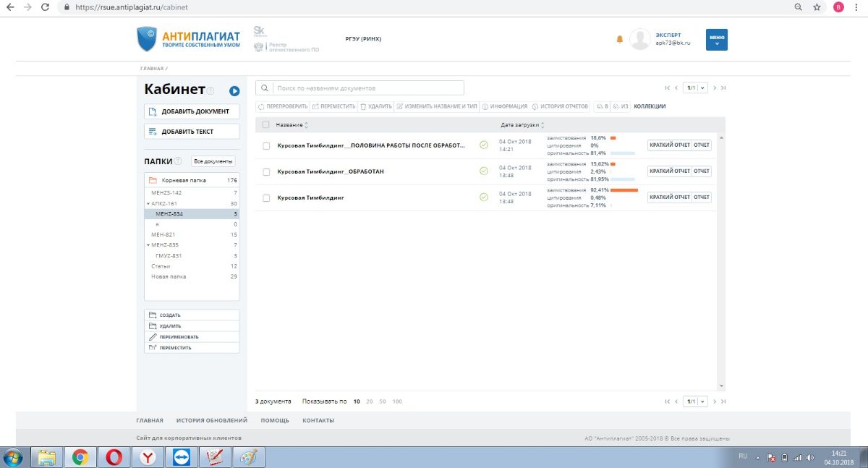868x468 pixels.
Task: Collapse the АПКZ-161 folder
Action: click(148, 204)
